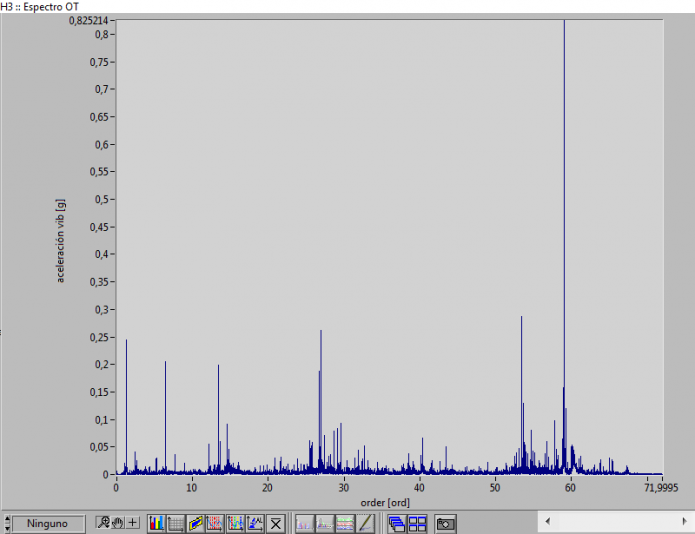
Task: Click the 'aceleración vib [g]' axis label
Action: pos(60,241)
